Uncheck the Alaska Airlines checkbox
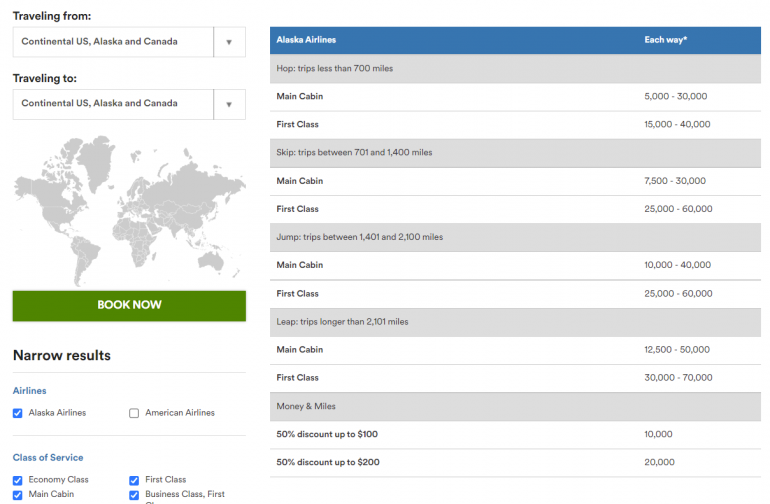Image resolution: width=770 pixels, height=504 pixels. pyautogui.click(x=18, y=413)
